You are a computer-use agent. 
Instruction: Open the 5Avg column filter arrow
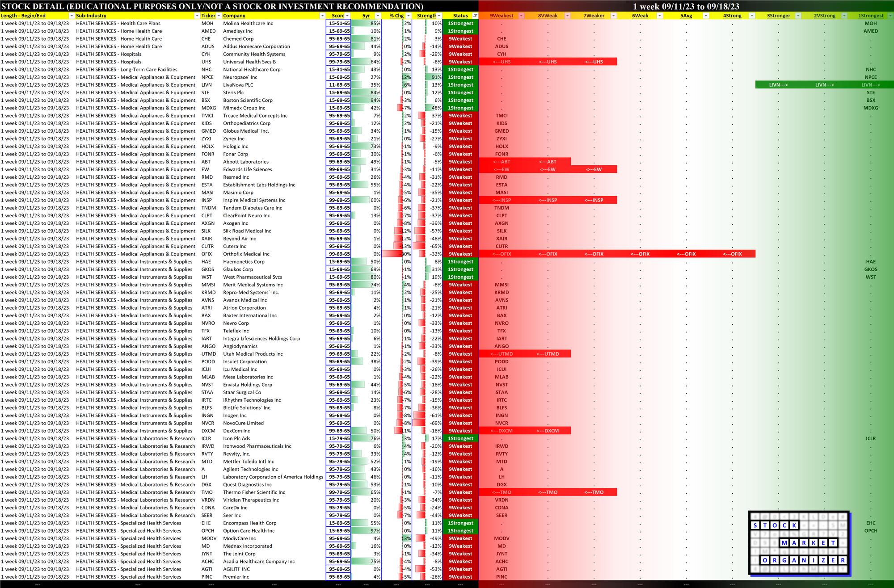pyautogui.click(x=706, y=16)
